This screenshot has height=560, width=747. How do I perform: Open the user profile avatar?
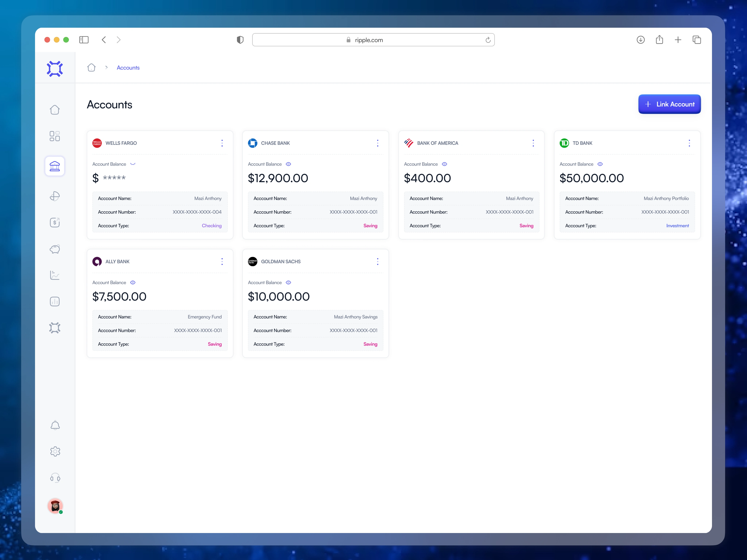coord(55,506)
